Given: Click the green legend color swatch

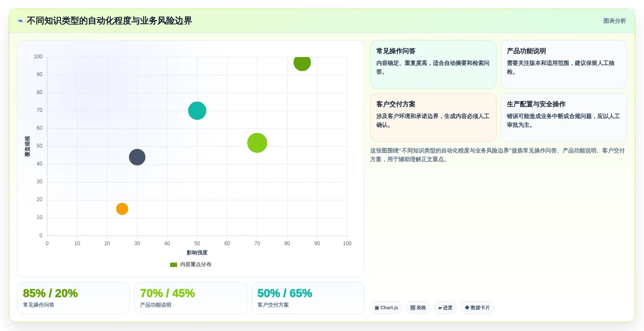Looking at the screenshot, I should tap(174, 265).
